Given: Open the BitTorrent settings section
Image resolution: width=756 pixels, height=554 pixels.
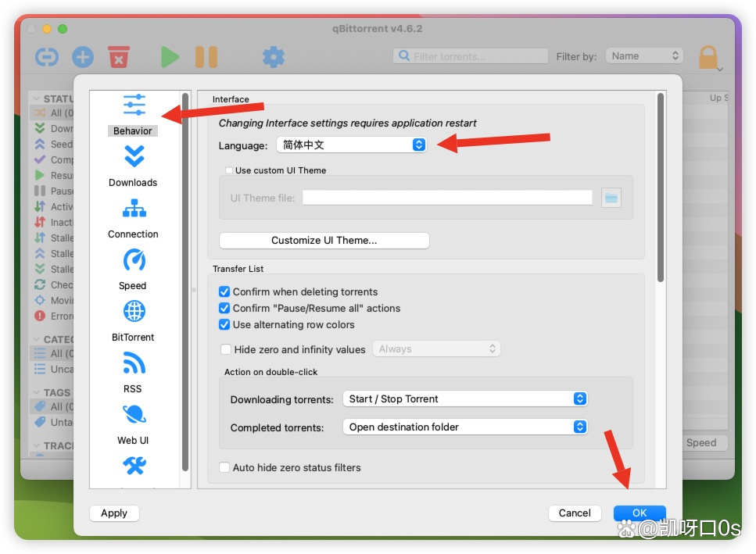Looking at the screenshot, I should (133, 321).
